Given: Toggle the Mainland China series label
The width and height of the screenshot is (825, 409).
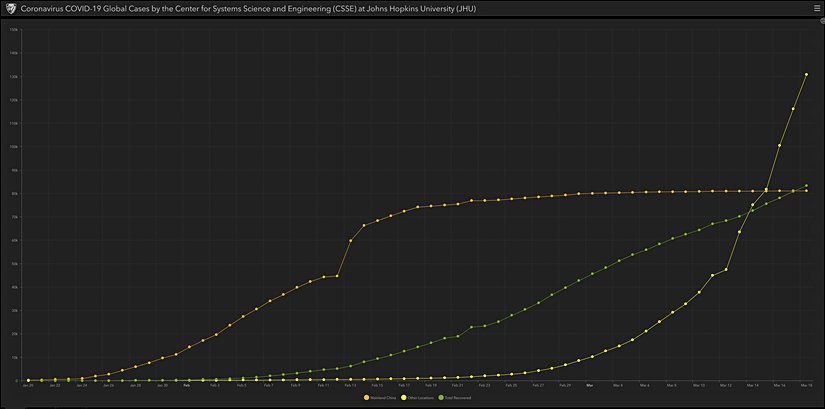Looking at the screenshot, I should pyautogui.click(x=382, y=397).
